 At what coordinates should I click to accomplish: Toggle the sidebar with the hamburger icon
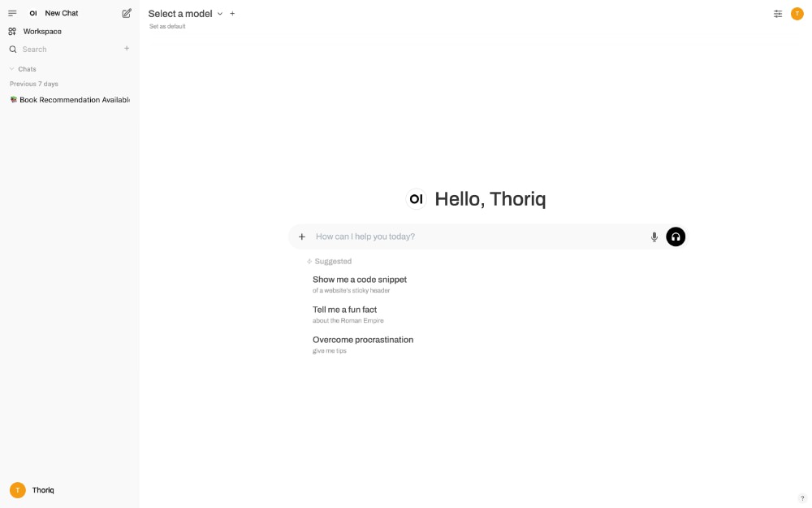tap(12, 14)
